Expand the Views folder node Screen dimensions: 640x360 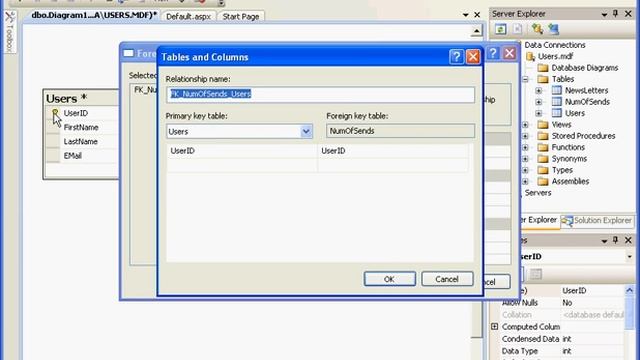526,125
